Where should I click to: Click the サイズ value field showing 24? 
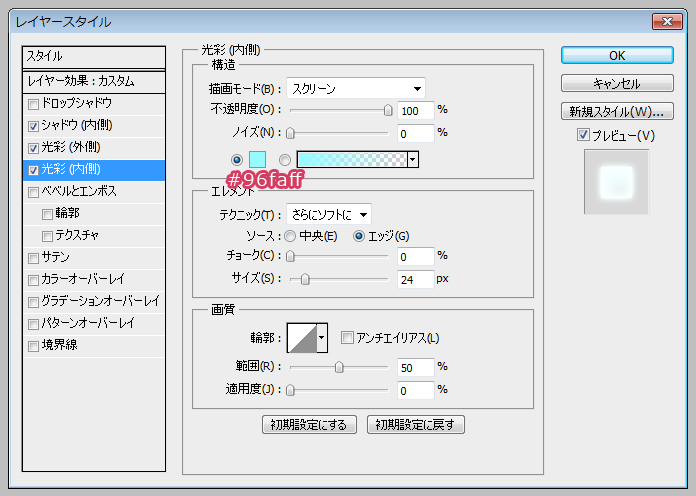coord(415,280)
